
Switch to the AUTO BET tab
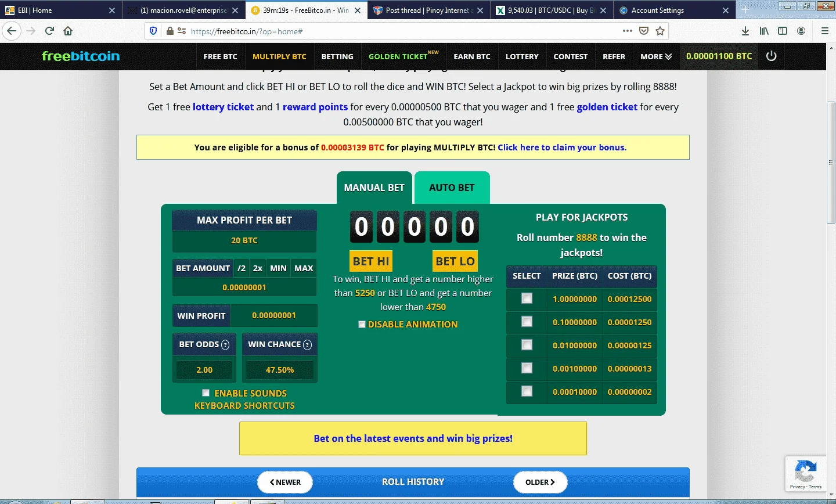[452, 188]
